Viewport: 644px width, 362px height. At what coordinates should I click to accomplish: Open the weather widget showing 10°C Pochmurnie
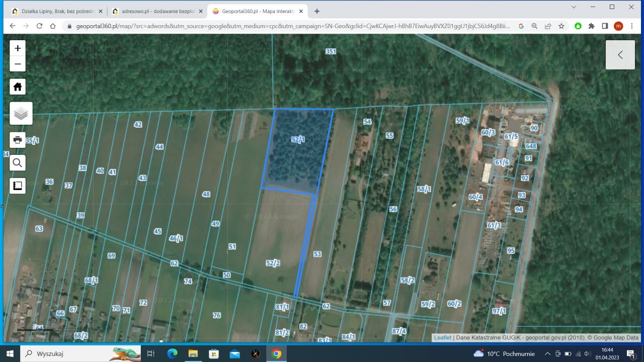tap(504, 353)
